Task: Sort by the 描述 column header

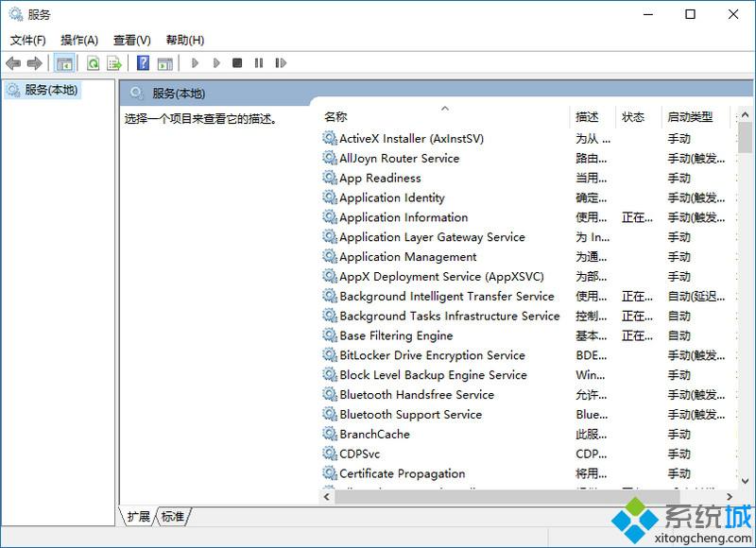Action: pos(593,116)
